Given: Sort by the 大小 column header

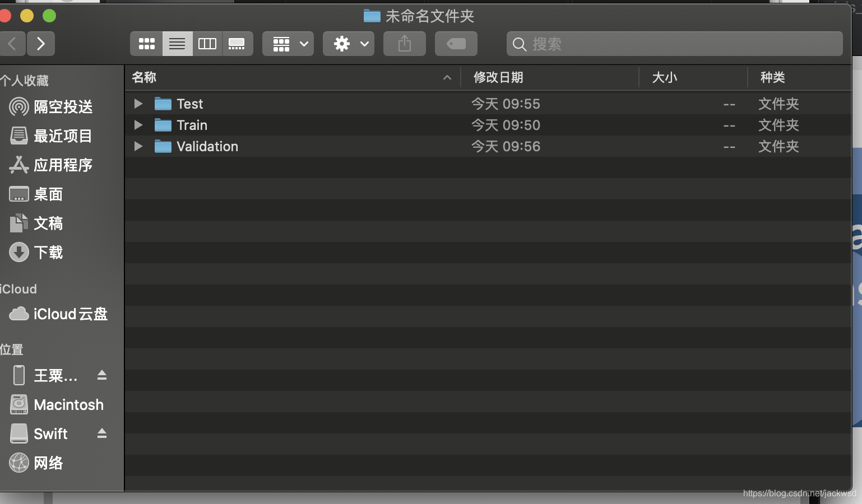Looking at the screenshot, I should tap(693, 77).
